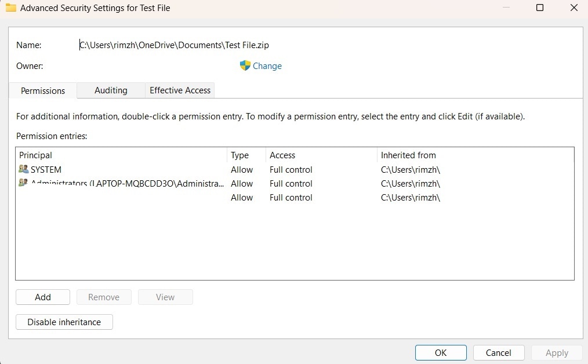Click the file path Name field
The height and width of the screenshot is (364, 588).
[x=174, y=45]
